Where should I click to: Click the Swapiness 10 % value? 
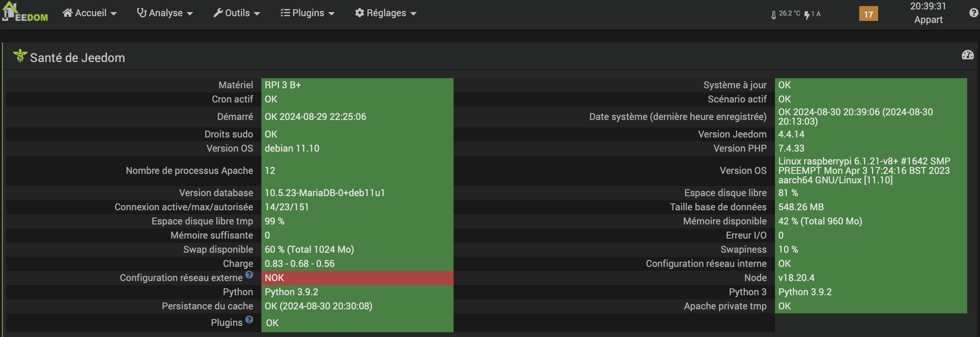click(788, 249)
